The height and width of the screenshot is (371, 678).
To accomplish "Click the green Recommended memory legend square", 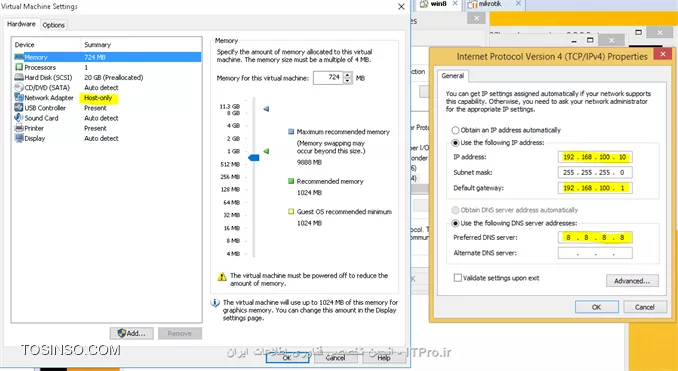I will tap(291, 181).
